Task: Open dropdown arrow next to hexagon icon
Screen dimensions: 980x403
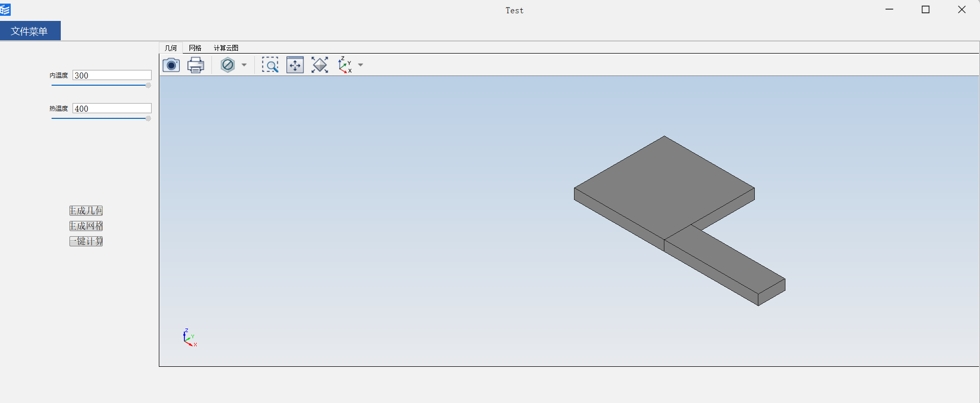Action: pyautogui.click(x=244, y=65)
